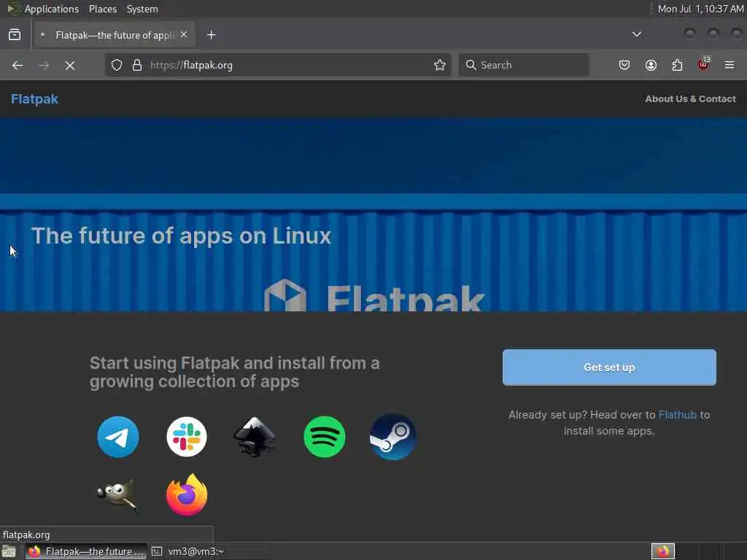
Task: Stop loading the page
Action: (x=70, y=65)
